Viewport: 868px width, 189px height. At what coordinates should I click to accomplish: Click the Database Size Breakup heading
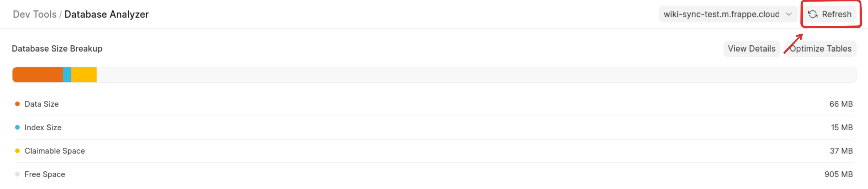click(x=57, y=49)
